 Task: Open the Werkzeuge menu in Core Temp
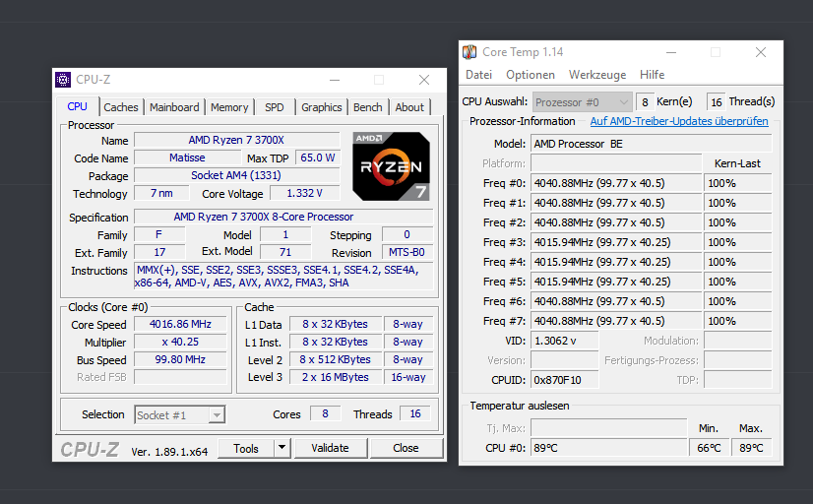[597, 75]
